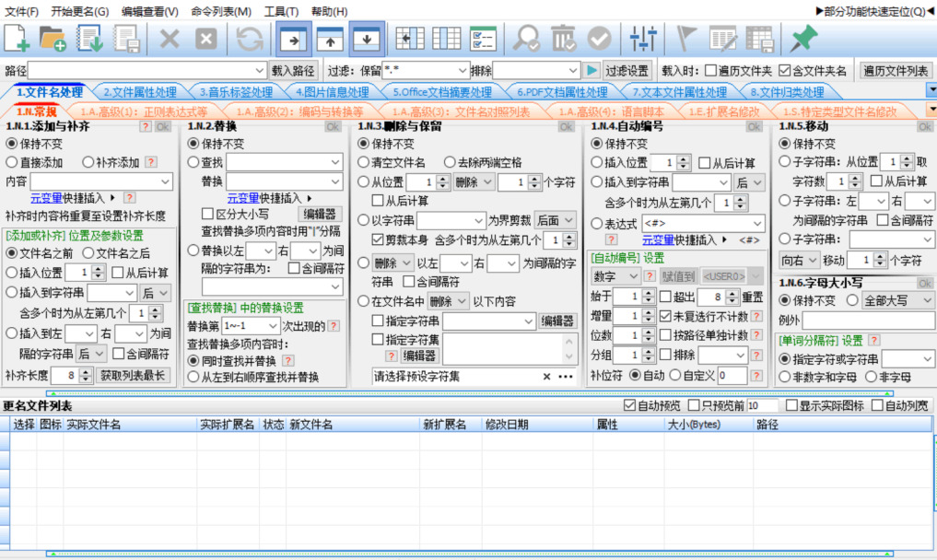
Task: Enable the 遍历文件夹 checkbox
Action: point(709,71)
